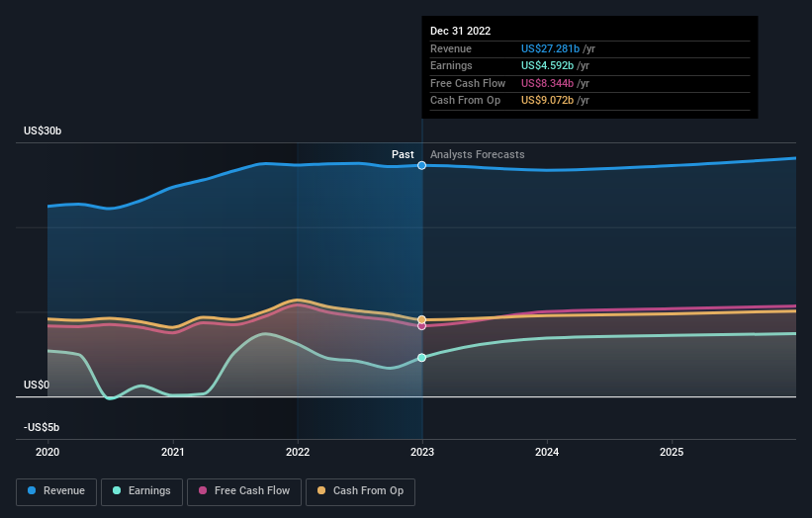Toggle the Cash From Op legend button
The height and width of the screenshot is (518, 812).
360,491
